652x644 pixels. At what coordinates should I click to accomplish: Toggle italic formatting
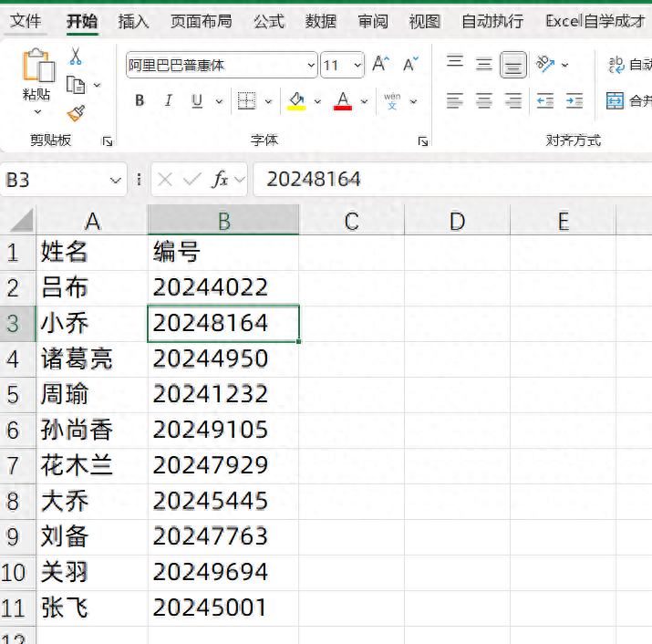168,100
